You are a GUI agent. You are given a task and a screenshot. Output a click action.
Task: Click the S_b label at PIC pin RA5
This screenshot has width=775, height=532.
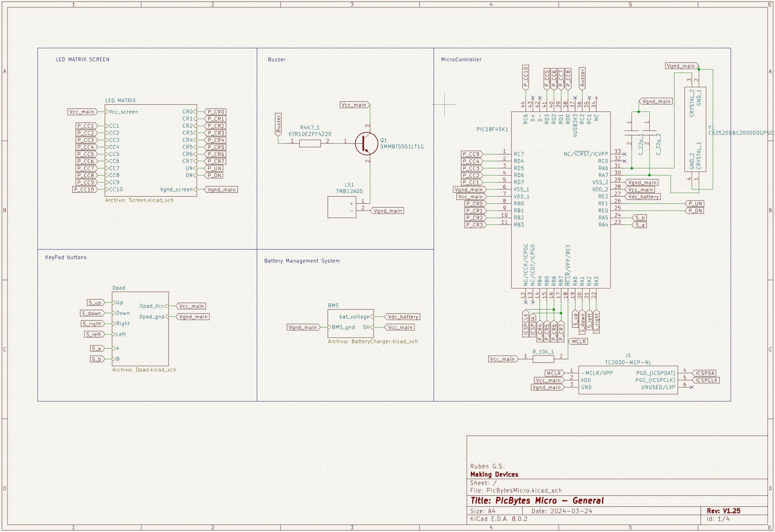[x=639, y=218]
